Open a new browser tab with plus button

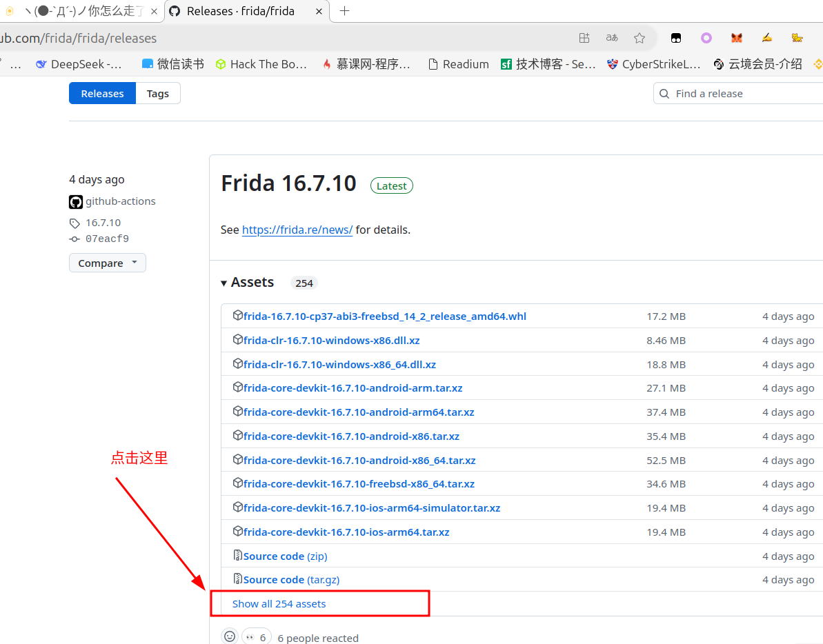pyautogui.click(x=345, y=11)
